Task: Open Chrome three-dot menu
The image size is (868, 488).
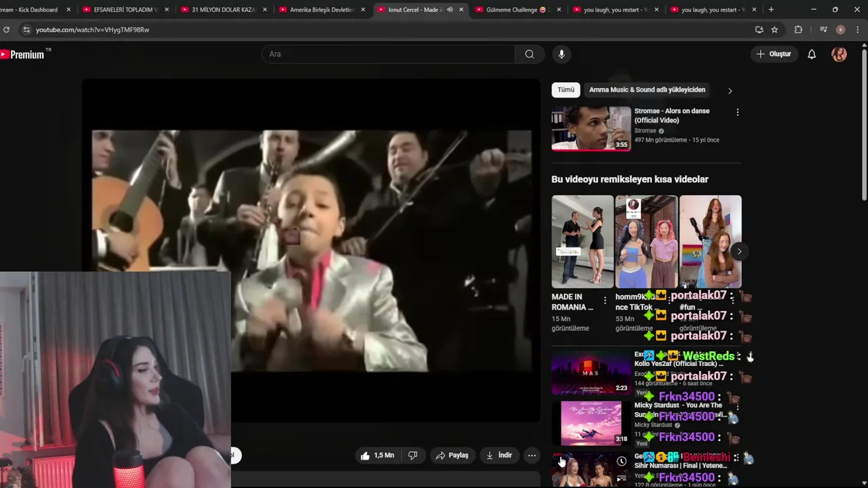Action: click(858, 30)
